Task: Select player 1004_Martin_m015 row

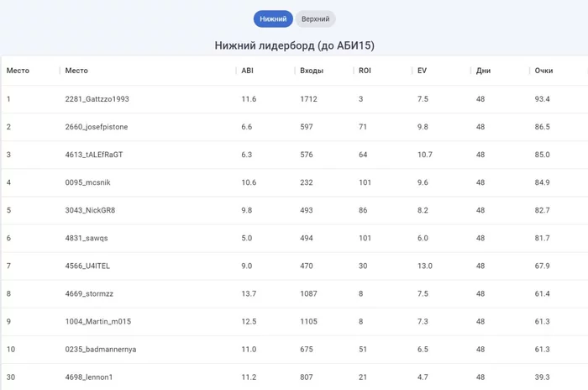Action: (295, 321)
